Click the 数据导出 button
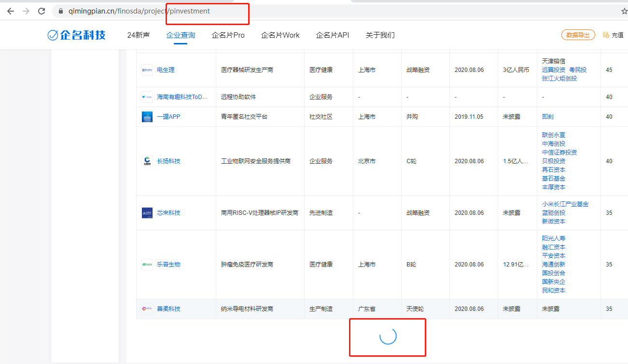The height and width of the screenshot is (364, 628). pos(578,35)
